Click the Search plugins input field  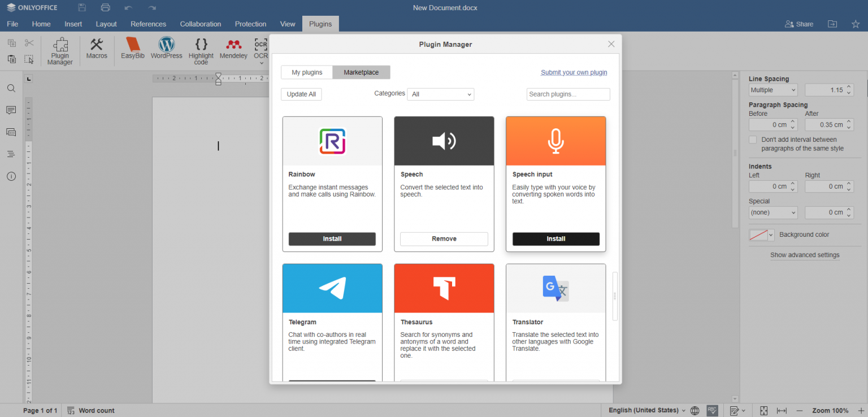coord(567,94)
